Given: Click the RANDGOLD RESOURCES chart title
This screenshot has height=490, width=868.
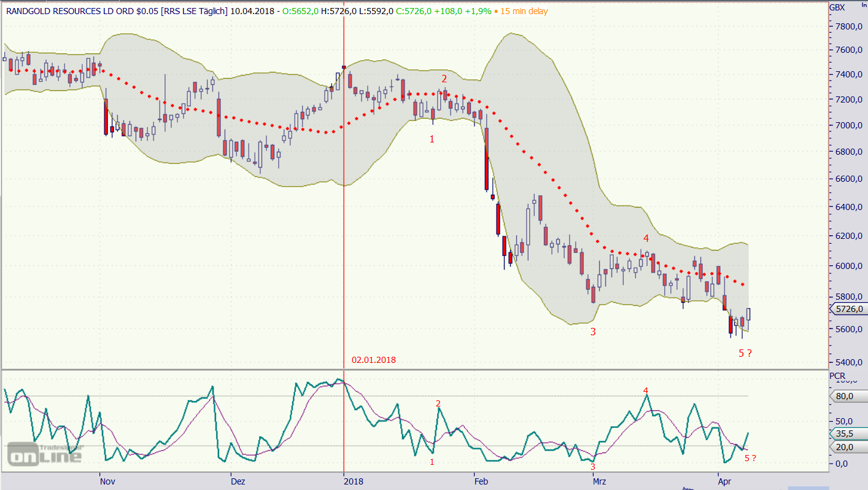Looking at the screenshot, I should point(117,11).
